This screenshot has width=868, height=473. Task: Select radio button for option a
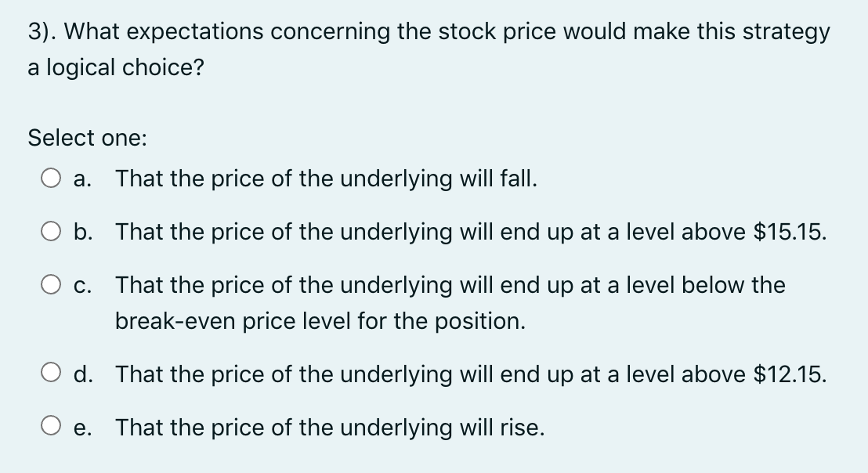point(51,179)
